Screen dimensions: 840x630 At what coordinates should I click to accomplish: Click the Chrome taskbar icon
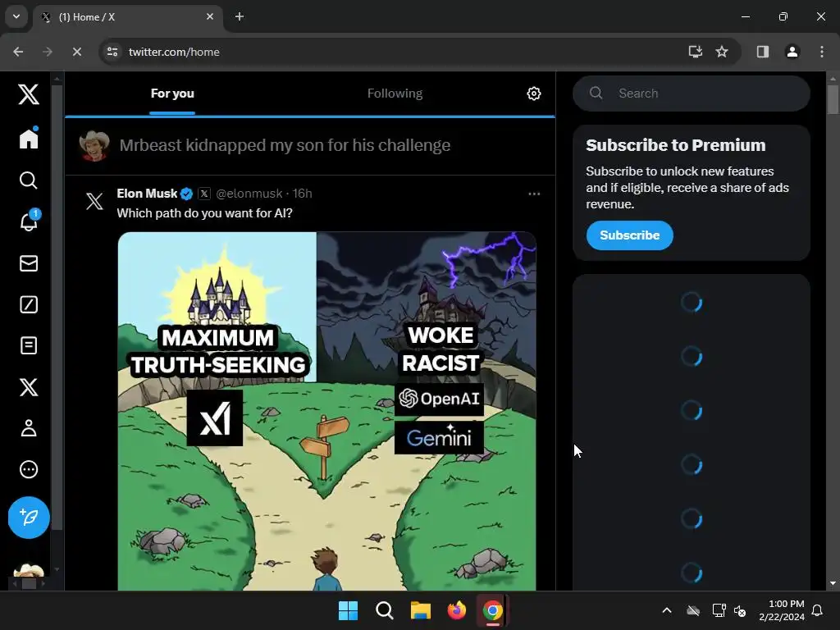coord(492,610)
